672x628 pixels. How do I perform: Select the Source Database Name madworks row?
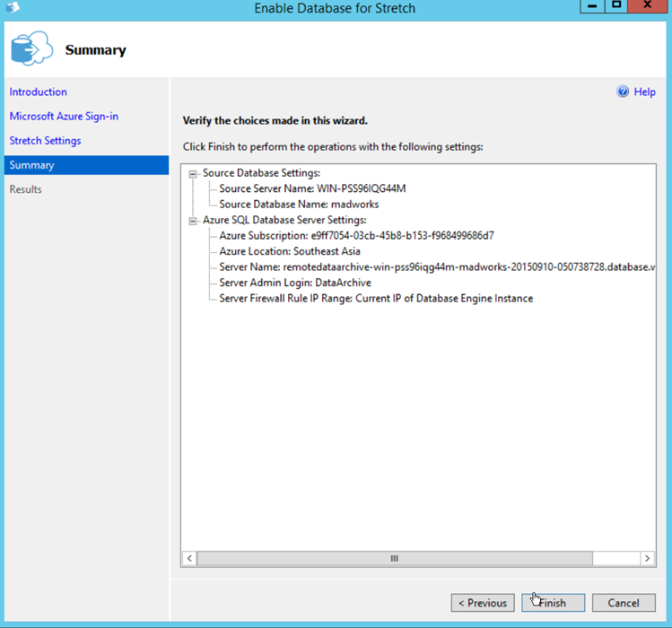pyautogui.click(x=299, y=204)
